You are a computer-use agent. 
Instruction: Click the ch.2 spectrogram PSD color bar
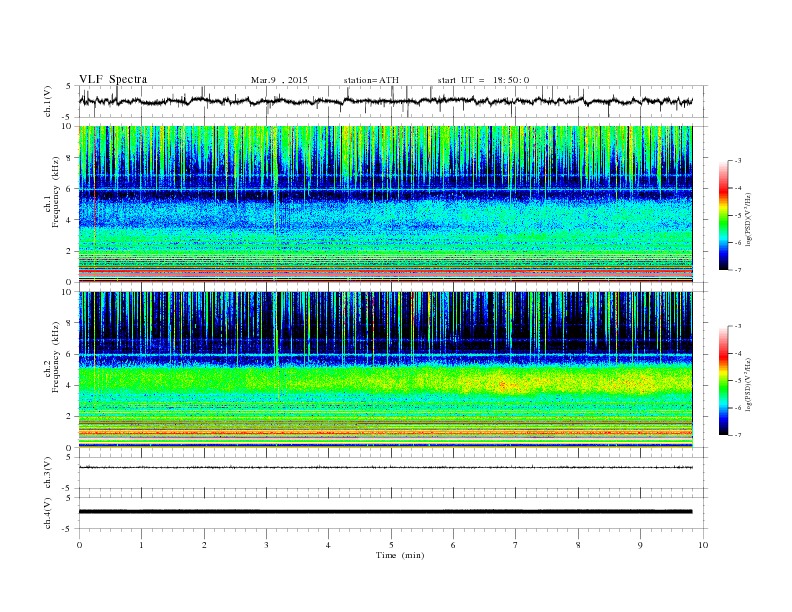coord(723,381)
